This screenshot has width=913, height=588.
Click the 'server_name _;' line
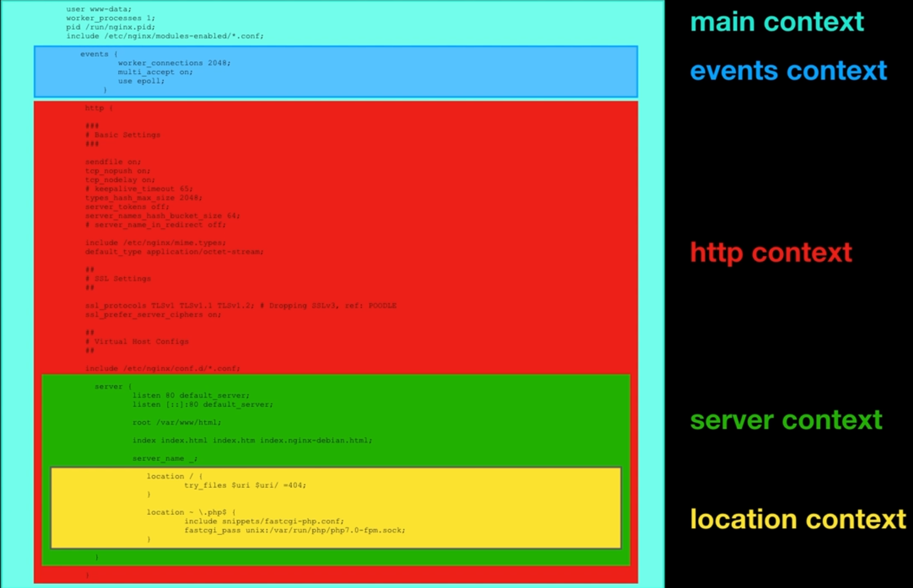click(x=165, y=458)
